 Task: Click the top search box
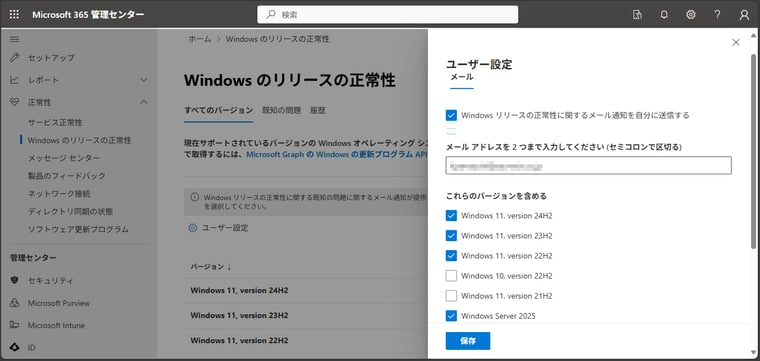click(388, 15)
